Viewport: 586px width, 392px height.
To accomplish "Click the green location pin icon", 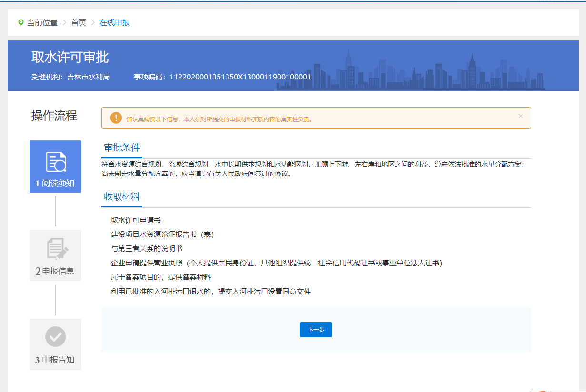I will coord(20,22).
